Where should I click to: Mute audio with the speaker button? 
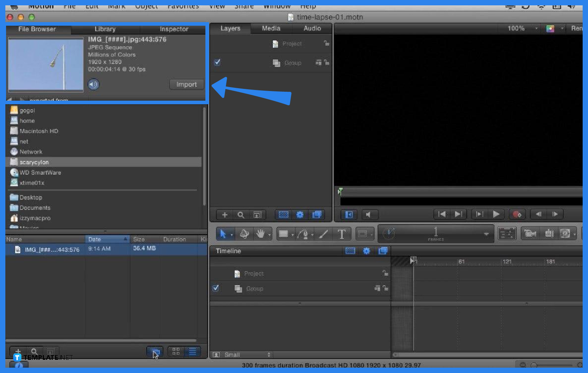coord(369,215)
